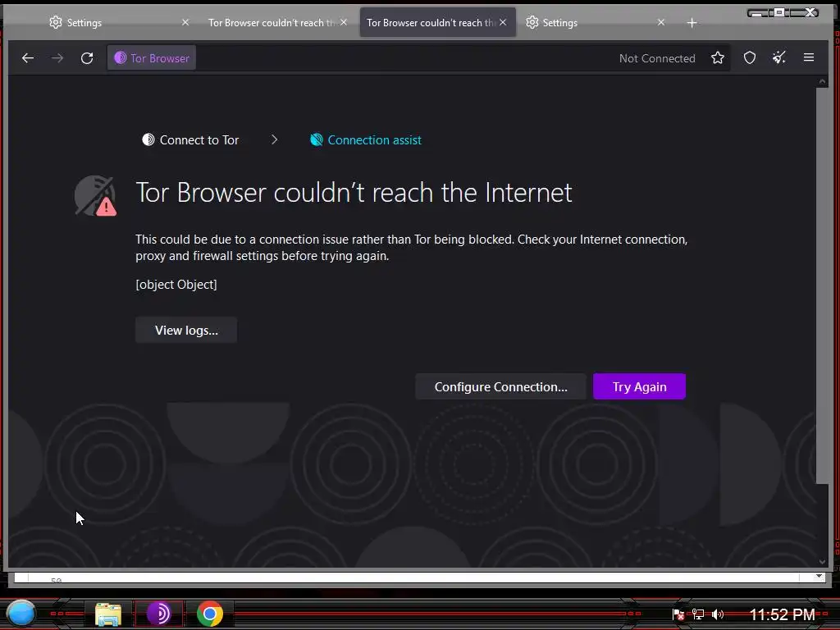The width and height of the screenshot is (840, 630).
Task: Click the background window's scroll down arrow
Action: [x=819, y=576]
